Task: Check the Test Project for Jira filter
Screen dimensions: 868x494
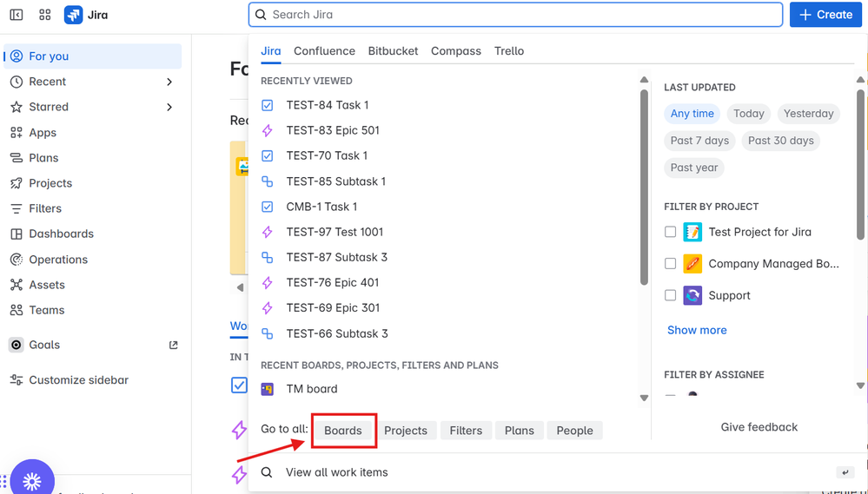Action: [x=671, y=232]
